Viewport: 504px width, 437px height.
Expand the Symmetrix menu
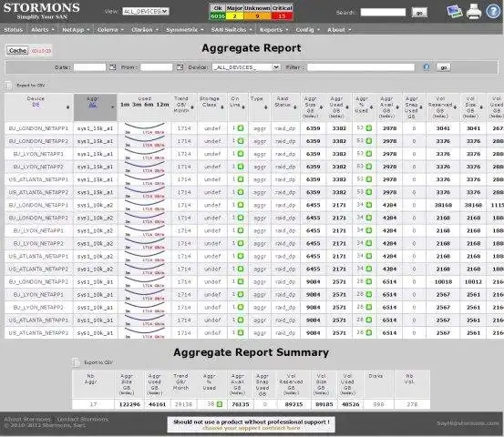coord(185,30)
